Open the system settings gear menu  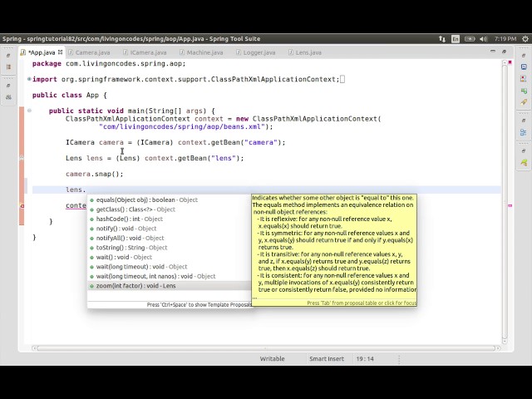coord(525,39)
